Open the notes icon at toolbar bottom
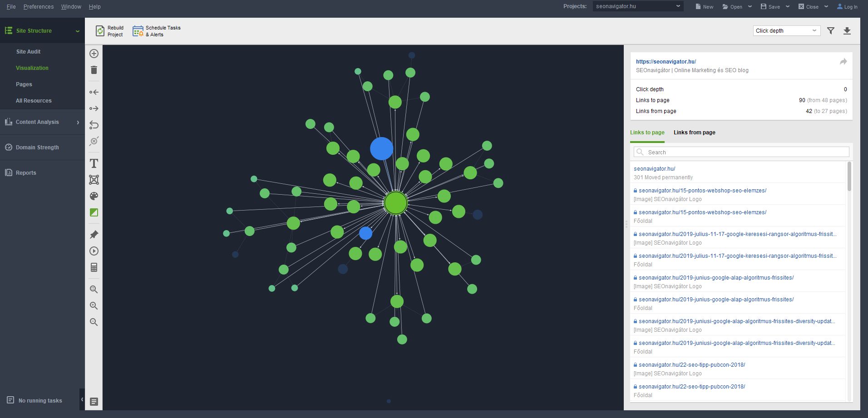The width and height of the screenshot is (868, 418). [94, 402]
